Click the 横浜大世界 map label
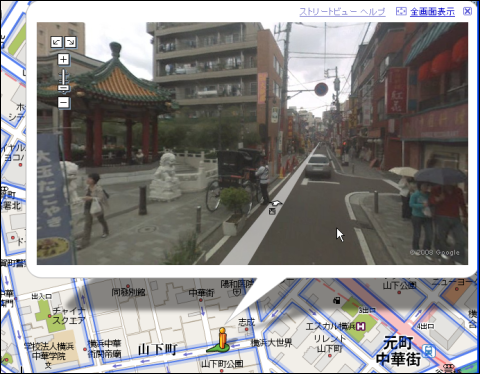The height and width of the screenshot is (374, 480). click(271, 343)
